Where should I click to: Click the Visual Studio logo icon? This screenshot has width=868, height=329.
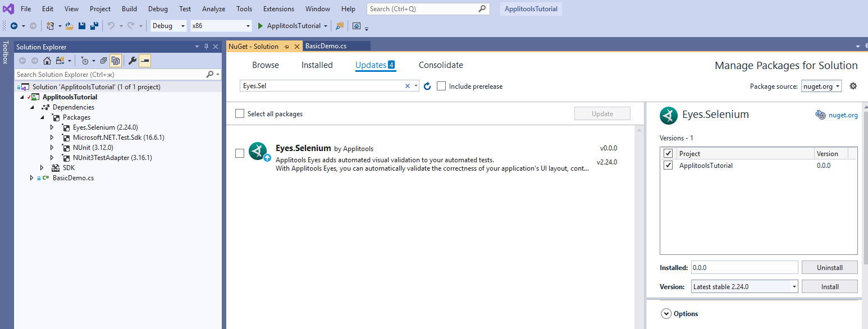(x=8, y=9)
